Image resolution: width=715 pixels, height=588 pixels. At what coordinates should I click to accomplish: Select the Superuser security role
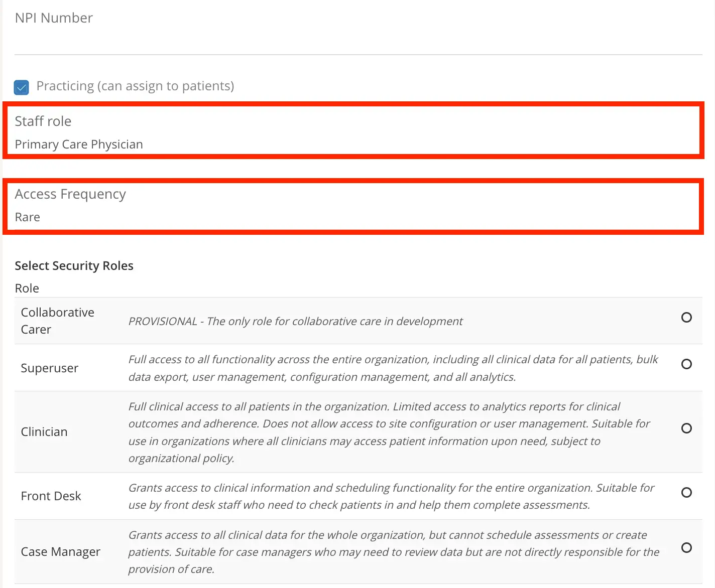(686, 364)
